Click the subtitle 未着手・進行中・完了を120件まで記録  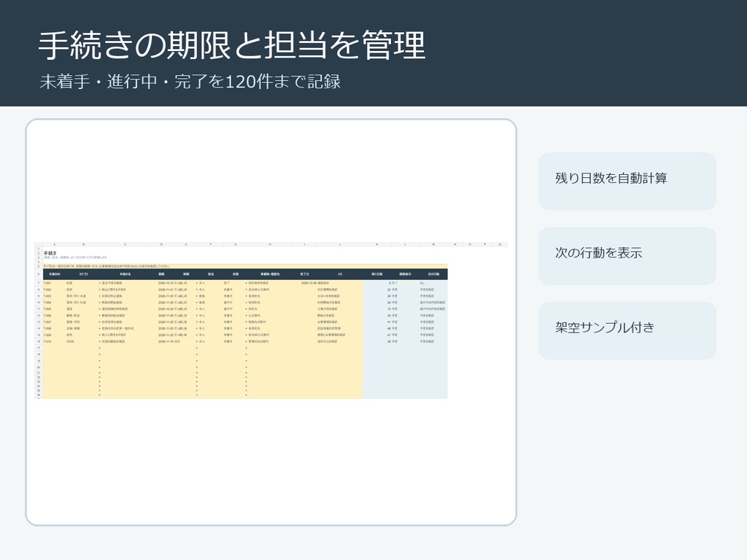(190, 82)
